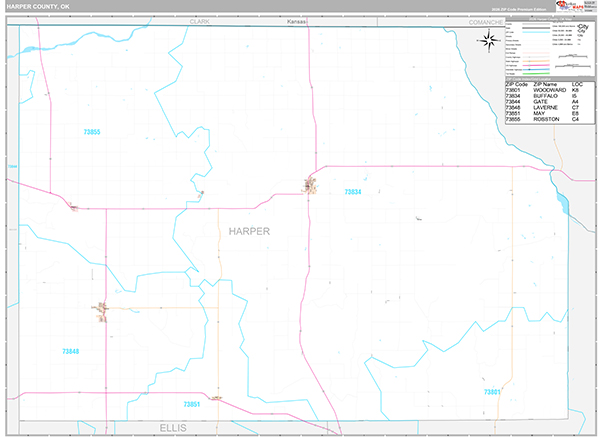The height and width of the screenshot is (437, 600).
Task: Pick the WOODWARD row in ZIP table
Action: pos(549,90)
